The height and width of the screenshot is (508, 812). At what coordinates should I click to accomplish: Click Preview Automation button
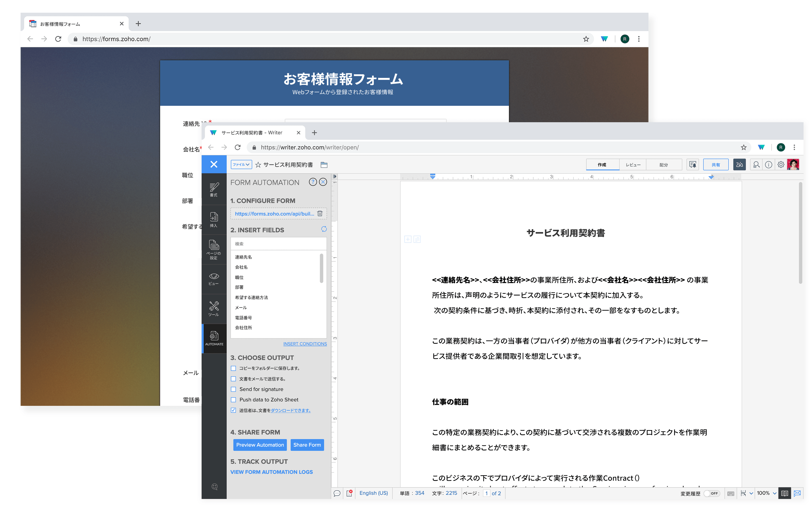coord(260,445)
